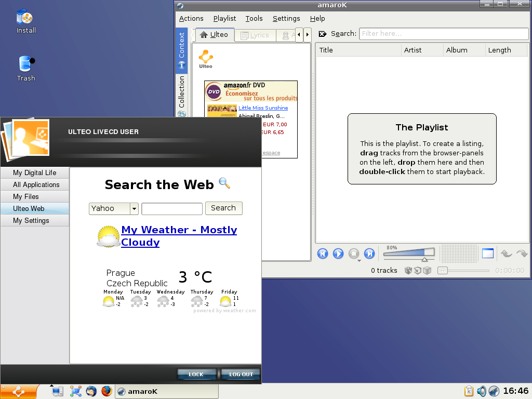Select Ulteo Web menu item
532x399 pixels.
pos(35,208)
